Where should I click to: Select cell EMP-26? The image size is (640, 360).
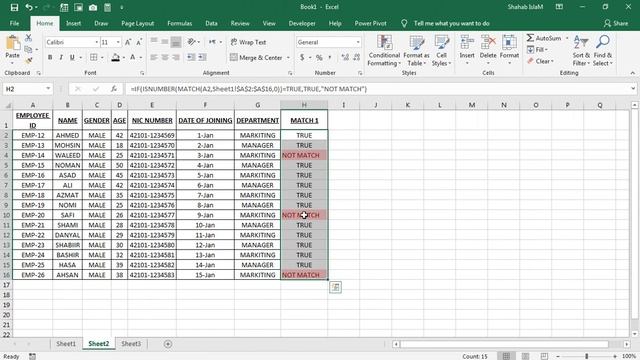coord(33,275)
